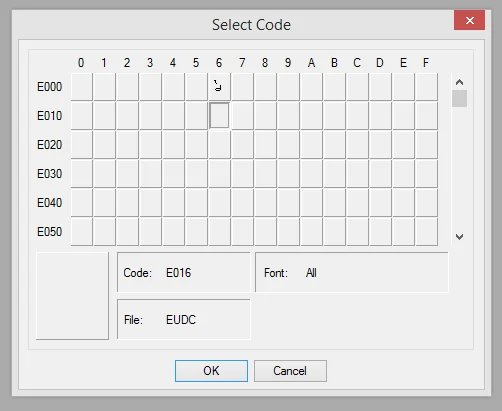Viewport: 502px width, 411px height.
Task: Choose code cell E01B
Action: tap(334, 116)
